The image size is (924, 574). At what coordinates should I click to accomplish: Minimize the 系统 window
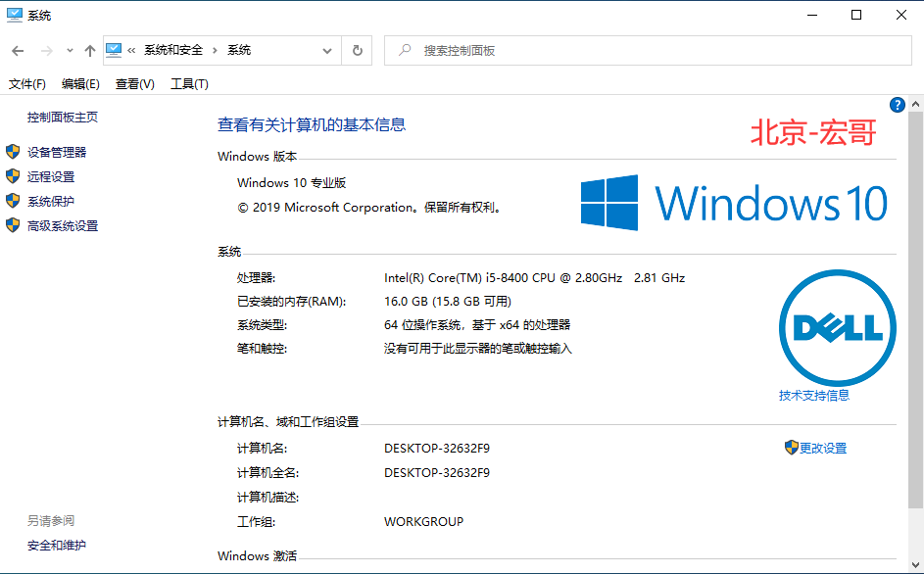coord(812,15)
